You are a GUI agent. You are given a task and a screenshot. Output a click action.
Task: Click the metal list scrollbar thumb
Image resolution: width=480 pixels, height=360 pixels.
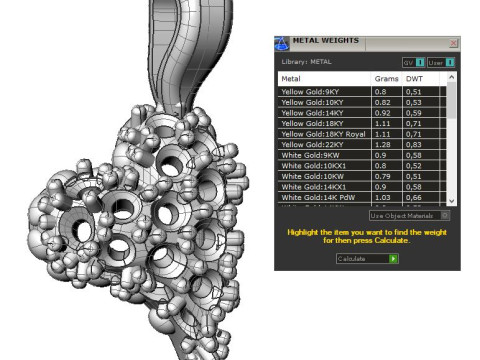tap(451, 100)
